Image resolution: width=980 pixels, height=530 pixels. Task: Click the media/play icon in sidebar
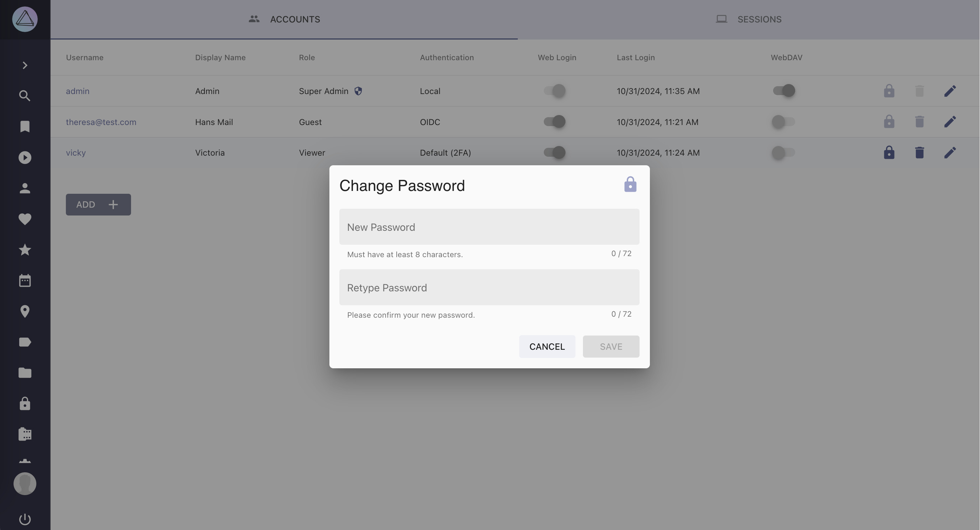[x=25, y=157]
